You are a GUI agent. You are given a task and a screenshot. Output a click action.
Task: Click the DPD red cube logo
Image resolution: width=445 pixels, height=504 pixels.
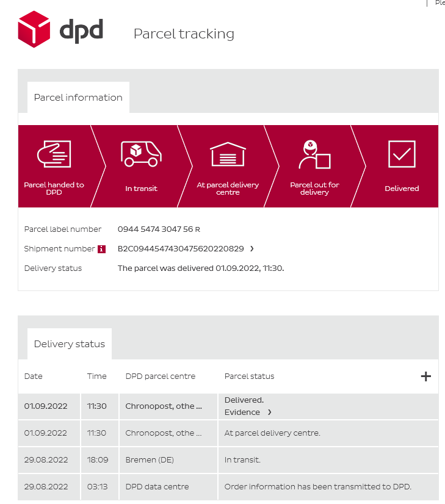click(34, 29)
